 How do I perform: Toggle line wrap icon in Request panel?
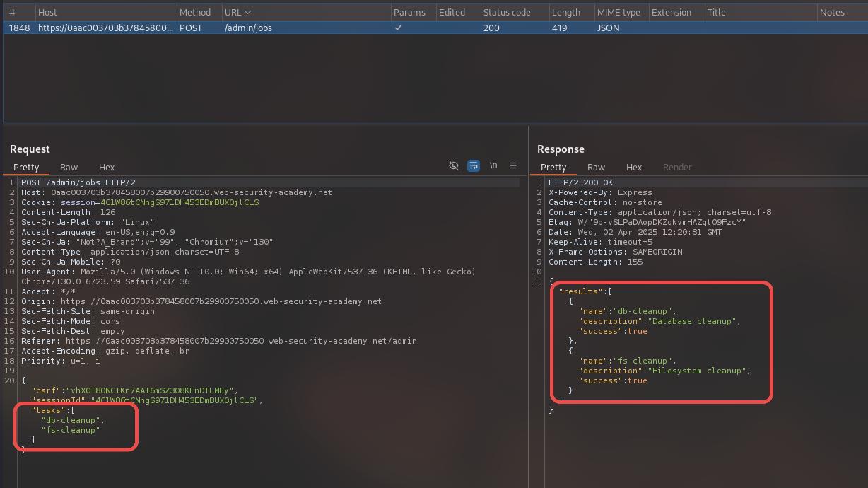click(474, 165)
